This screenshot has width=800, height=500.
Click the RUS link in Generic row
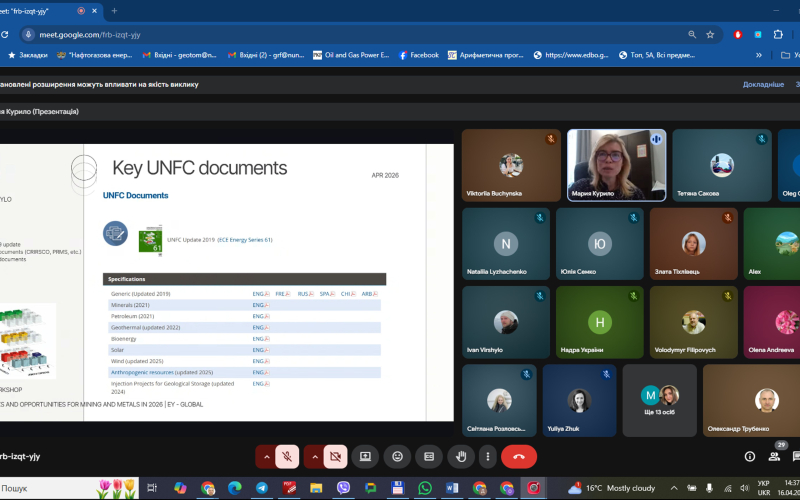tap(305, 294)
